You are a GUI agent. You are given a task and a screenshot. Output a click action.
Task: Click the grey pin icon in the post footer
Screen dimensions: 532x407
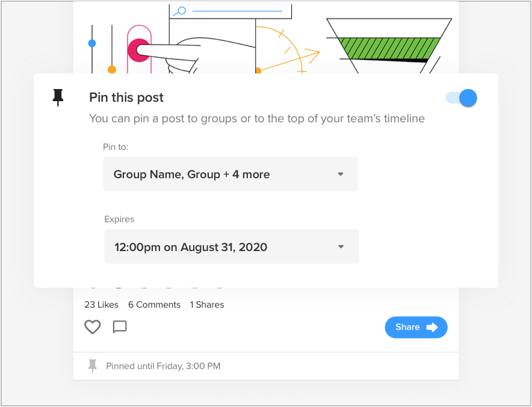92,365
